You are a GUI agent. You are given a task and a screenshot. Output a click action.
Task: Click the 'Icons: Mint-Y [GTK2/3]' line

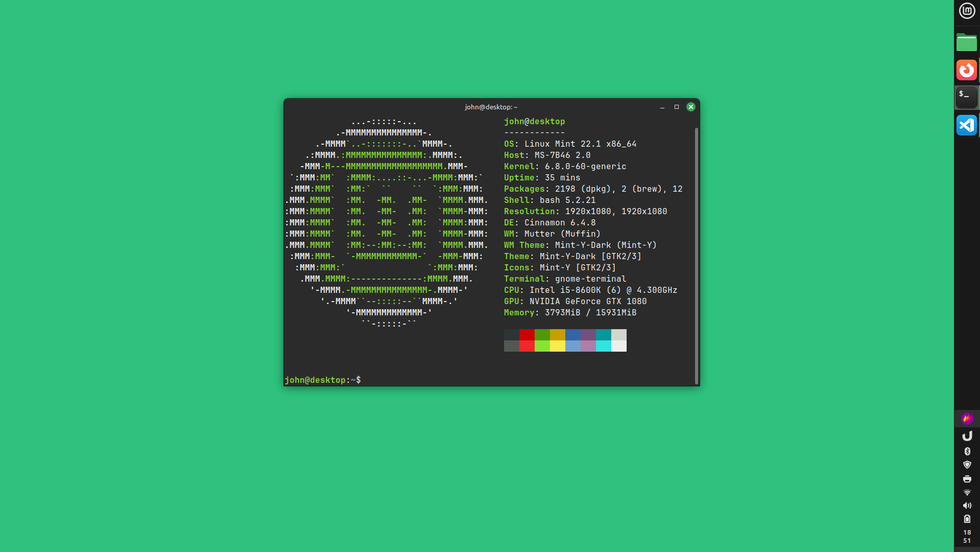tap(560, 267)
